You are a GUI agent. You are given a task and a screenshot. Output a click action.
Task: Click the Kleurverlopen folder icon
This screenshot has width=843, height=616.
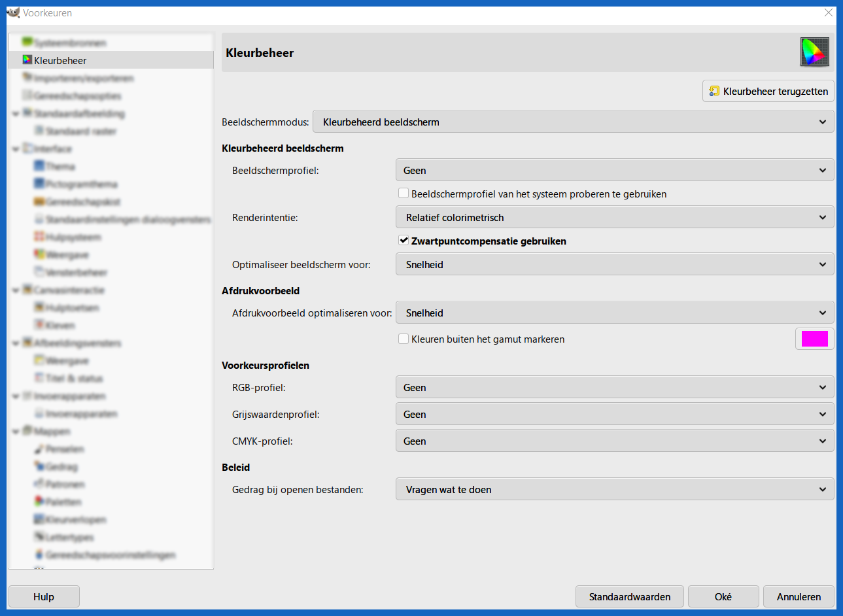pyautogui.click(x=39, y=519)
